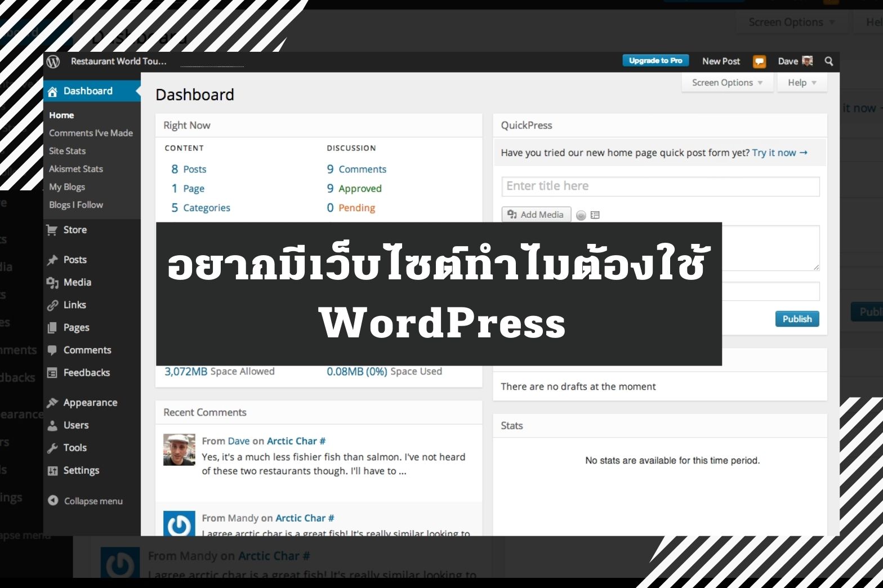Screen dimensions: 883x588
Task: Click the WordPress logo icon
Action: [x=53, y=61]
